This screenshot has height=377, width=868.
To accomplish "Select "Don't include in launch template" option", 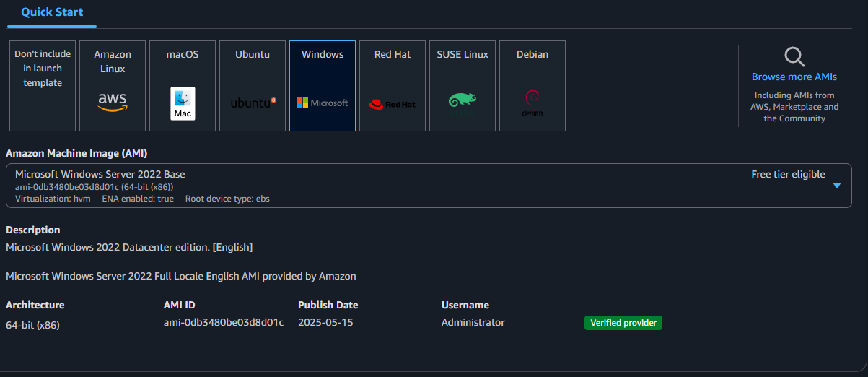I will click(x=43, y=69).
